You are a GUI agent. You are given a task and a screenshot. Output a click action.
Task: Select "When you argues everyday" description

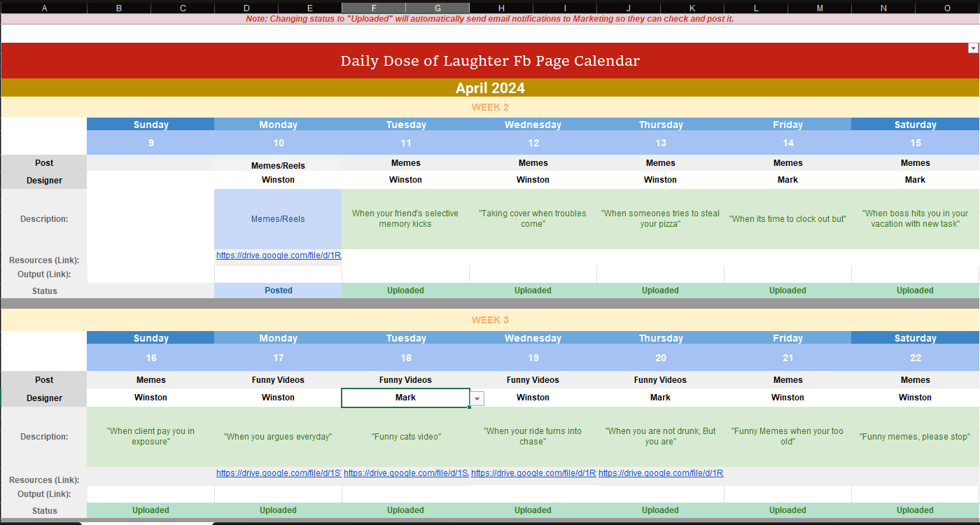pos(279,437)
